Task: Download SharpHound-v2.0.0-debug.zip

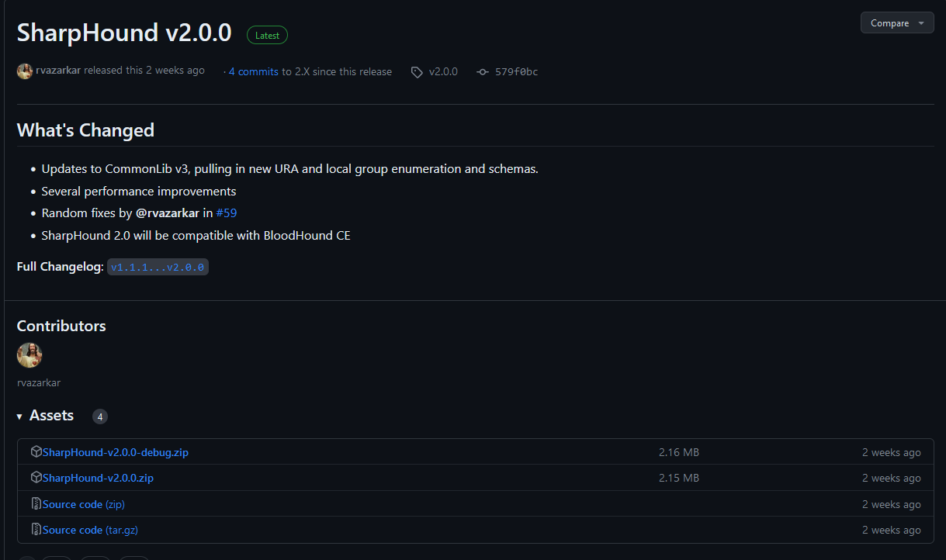Action: click(116, 452)
